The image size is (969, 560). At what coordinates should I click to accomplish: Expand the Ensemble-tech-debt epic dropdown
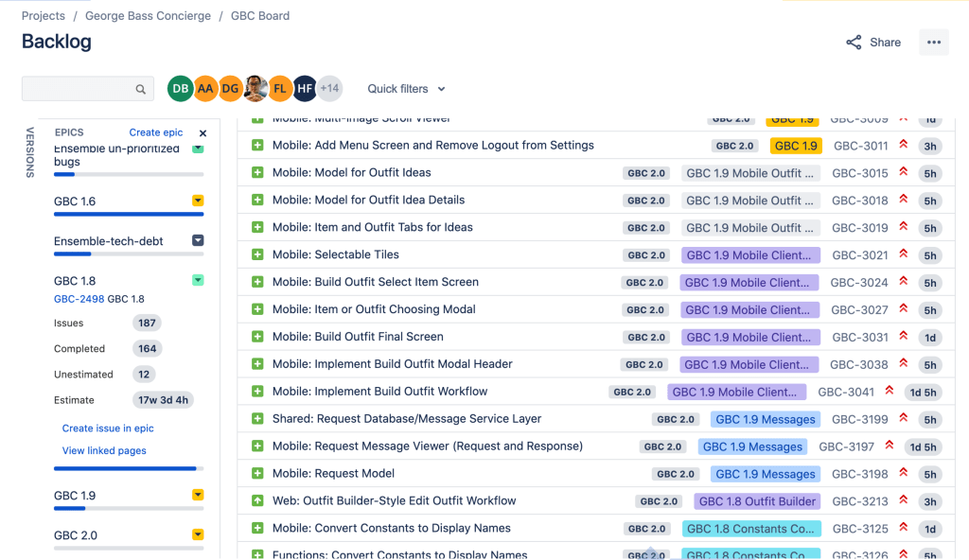(x=198, y=240)
